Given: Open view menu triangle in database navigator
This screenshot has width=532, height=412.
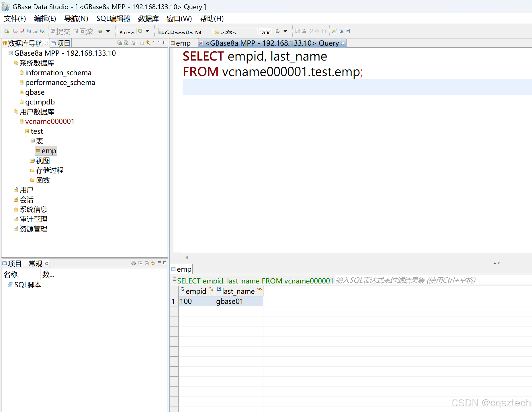Looking at the screenshot, I should (x=154, y=42).
